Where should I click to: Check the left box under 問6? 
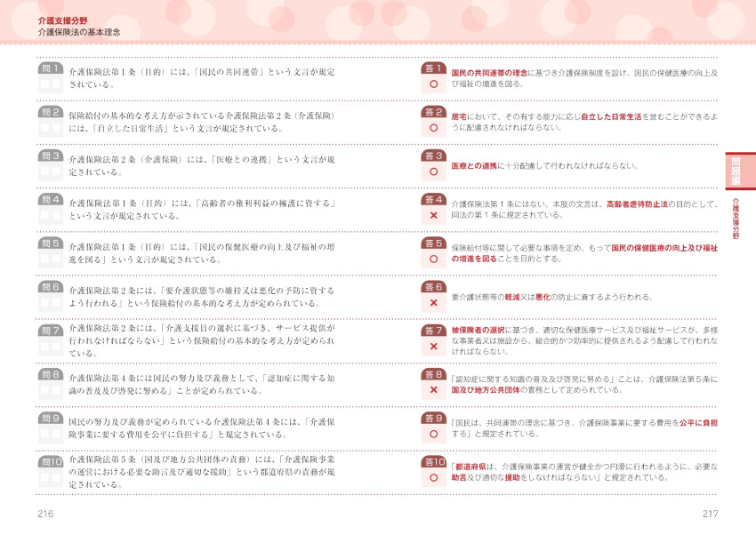pyautogui.click(x=44, y=303)
